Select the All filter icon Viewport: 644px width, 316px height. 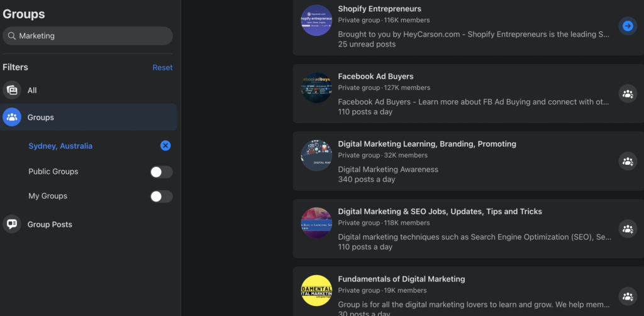coord(12,90)
